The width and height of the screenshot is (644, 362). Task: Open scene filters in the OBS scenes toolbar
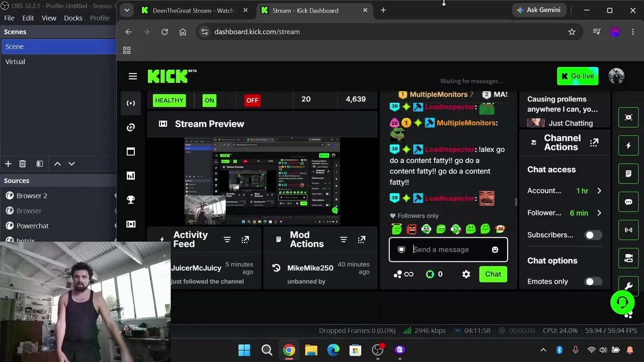click(40, 163)
